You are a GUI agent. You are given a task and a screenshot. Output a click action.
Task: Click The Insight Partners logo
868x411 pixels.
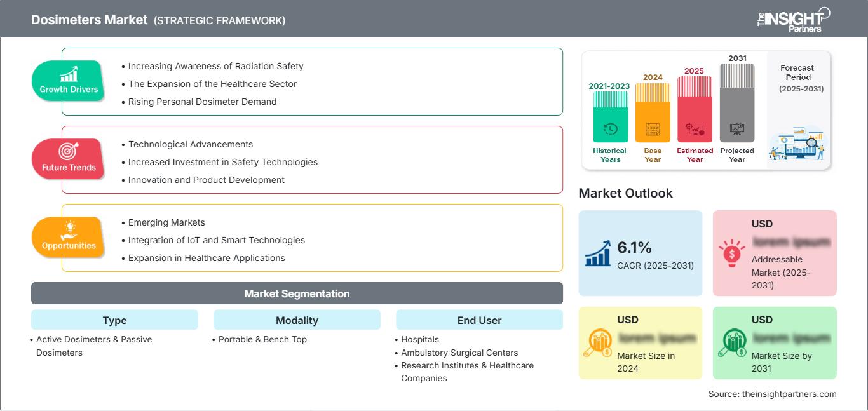793,19
